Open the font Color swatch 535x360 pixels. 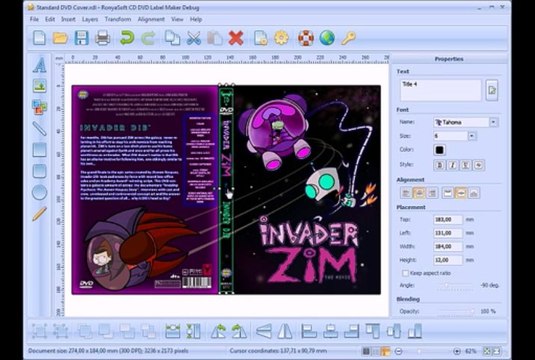[439, 150]
